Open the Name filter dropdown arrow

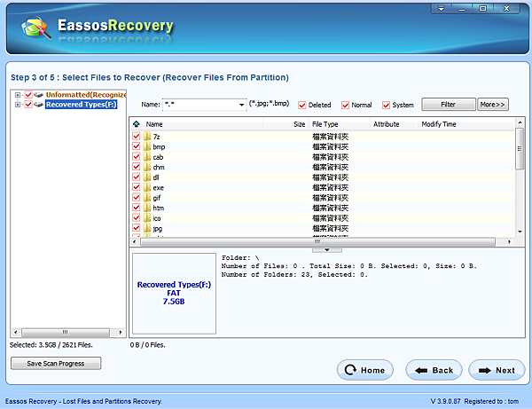(x=241, y=105)
